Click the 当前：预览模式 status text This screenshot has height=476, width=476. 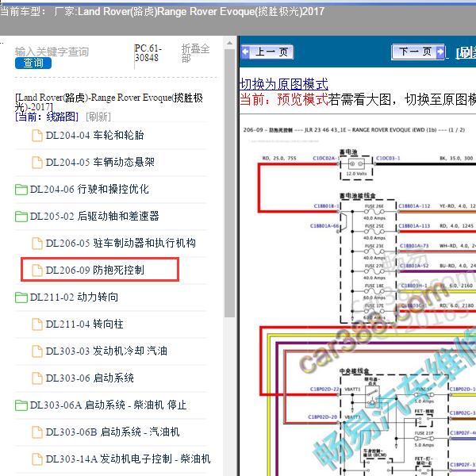point(283,99)
